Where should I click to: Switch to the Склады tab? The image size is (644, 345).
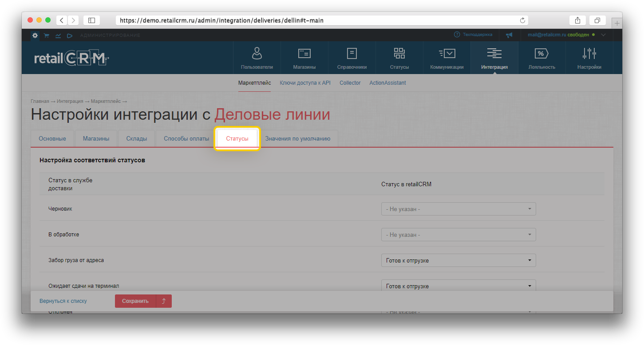tap(137, 138)
